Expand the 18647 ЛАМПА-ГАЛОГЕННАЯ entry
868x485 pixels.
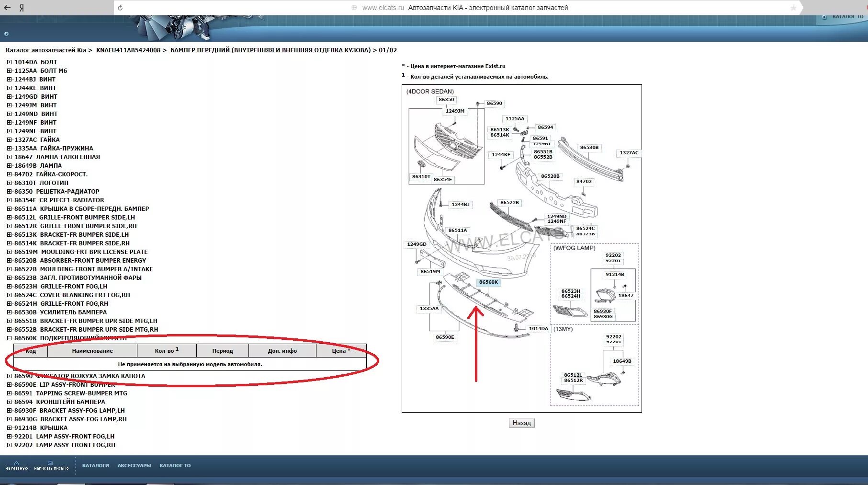tap(9, 157)
